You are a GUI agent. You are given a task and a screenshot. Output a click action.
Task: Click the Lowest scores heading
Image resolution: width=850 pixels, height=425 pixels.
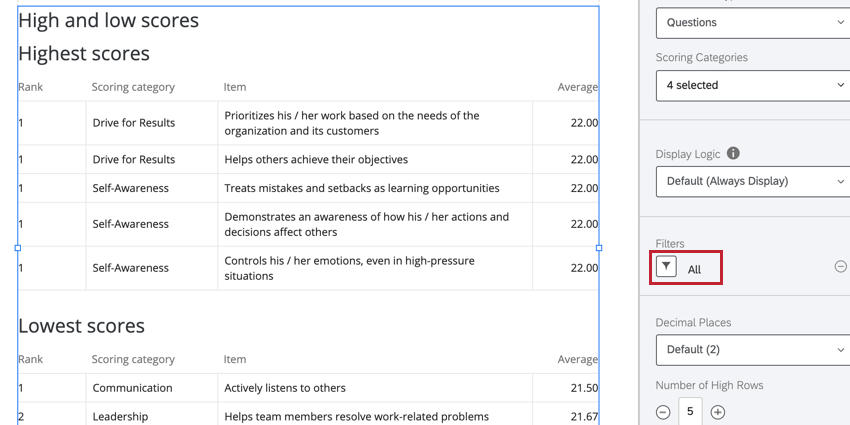click(x=81, y=326)
